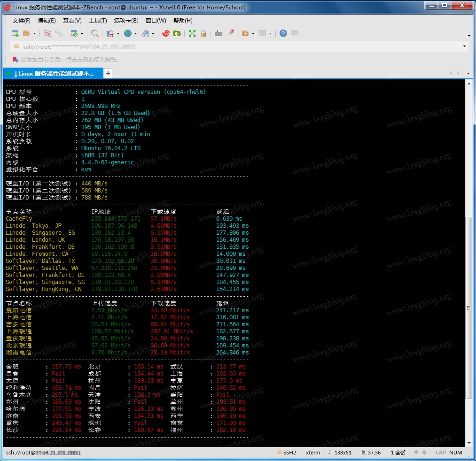Open the address bar history dropdown

pyautogui.click(x=464, y=46)
